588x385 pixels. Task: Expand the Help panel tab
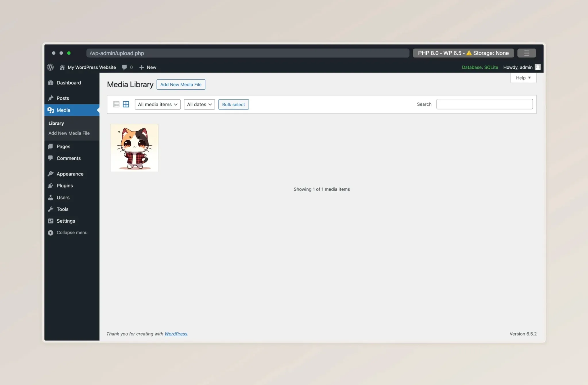523,78
